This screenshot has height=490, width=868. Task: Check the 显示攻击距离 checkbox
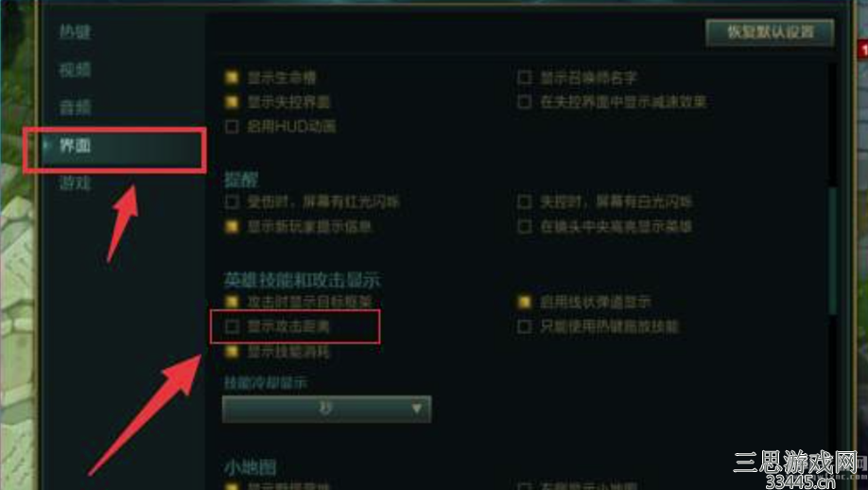pyautogui.click(x=232, y=326)
